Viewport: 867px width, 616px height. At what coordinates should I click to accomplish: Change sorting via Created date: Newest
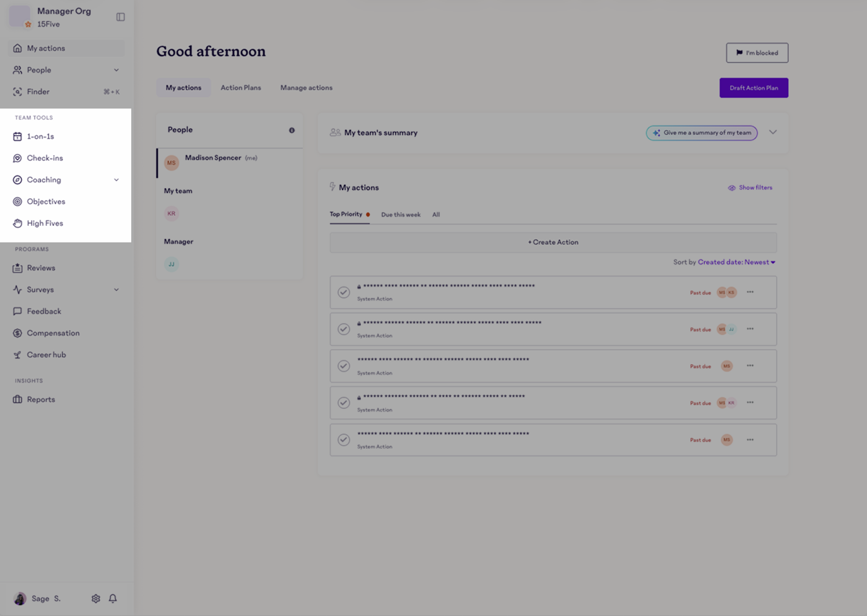click(x=736, y=262)
